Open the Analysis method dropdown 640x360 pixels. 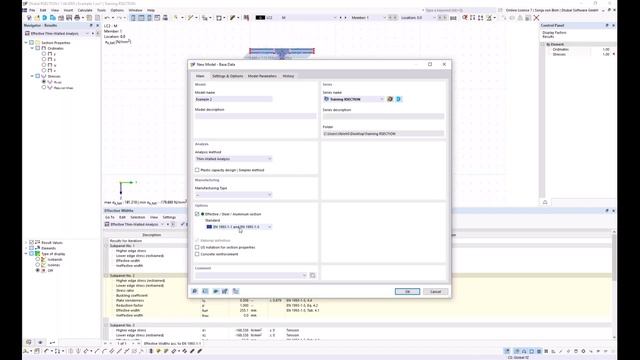[233, 159]
